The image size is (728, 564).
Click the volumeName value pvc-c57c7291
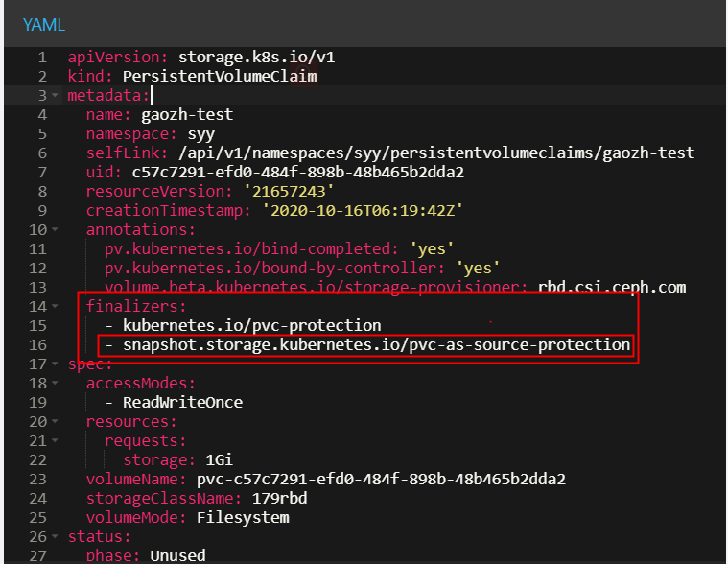[x=381, y=479]
